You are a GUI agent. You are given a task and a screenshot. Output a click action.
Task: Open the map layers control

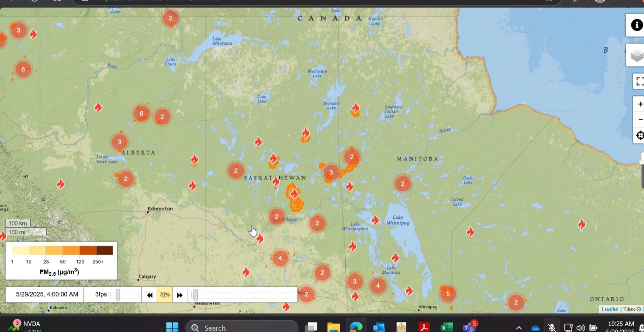pos(636,55)
